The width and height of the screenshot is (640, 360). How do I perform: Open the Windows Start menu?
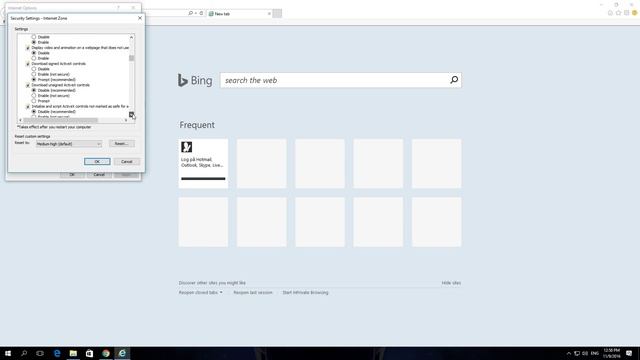8,353
